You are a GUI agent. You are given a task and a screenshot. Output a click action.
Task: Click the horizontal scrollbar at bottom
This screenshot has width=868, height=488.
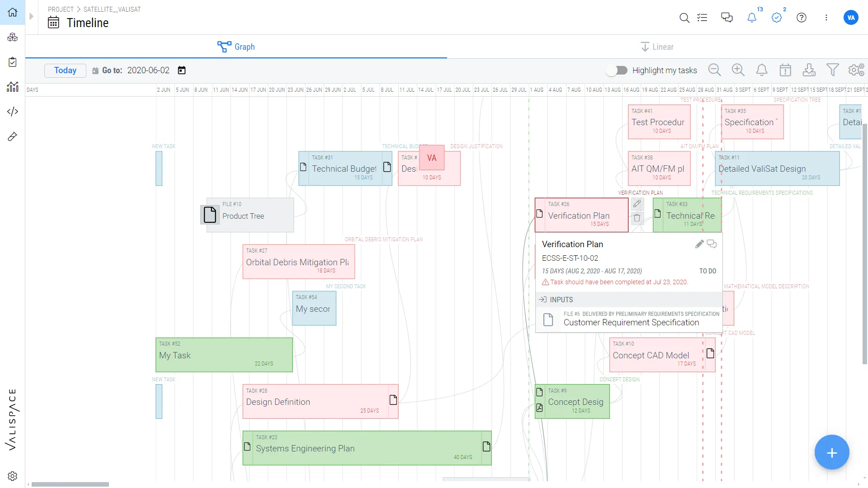point(70,484)
